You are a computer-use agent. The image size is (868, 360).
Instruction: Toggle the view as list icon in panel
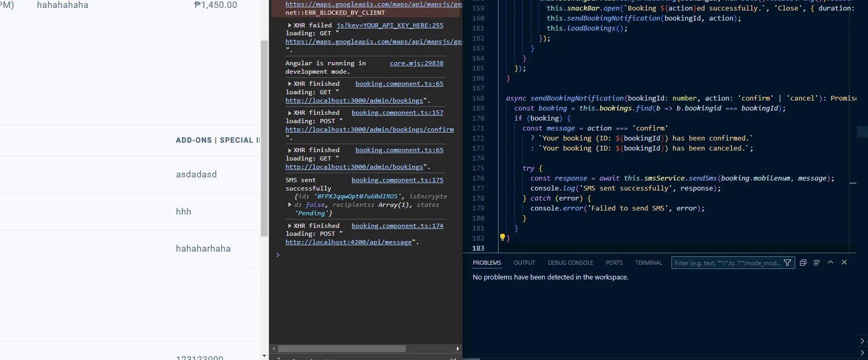click(x=817, y=263)
